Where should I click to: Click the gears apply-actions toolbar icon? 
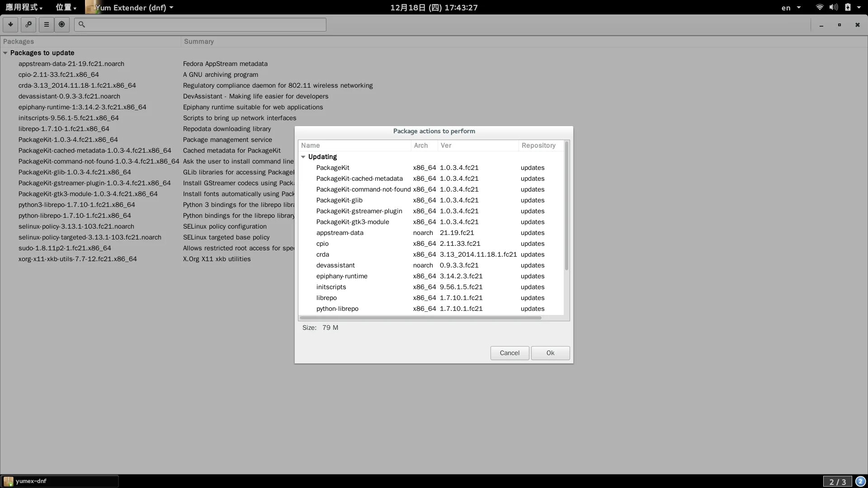(28, 24)
